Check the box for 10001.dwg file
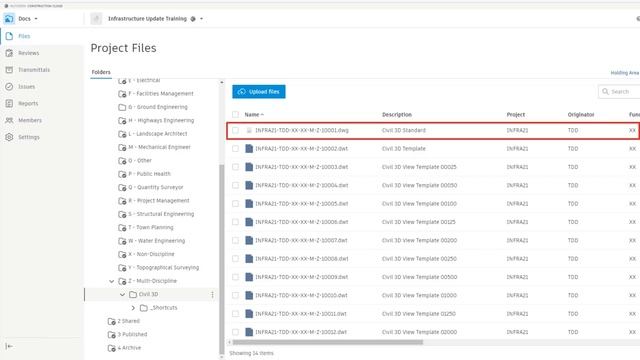This screenshot has width=640, height=360. coord(236,130)
